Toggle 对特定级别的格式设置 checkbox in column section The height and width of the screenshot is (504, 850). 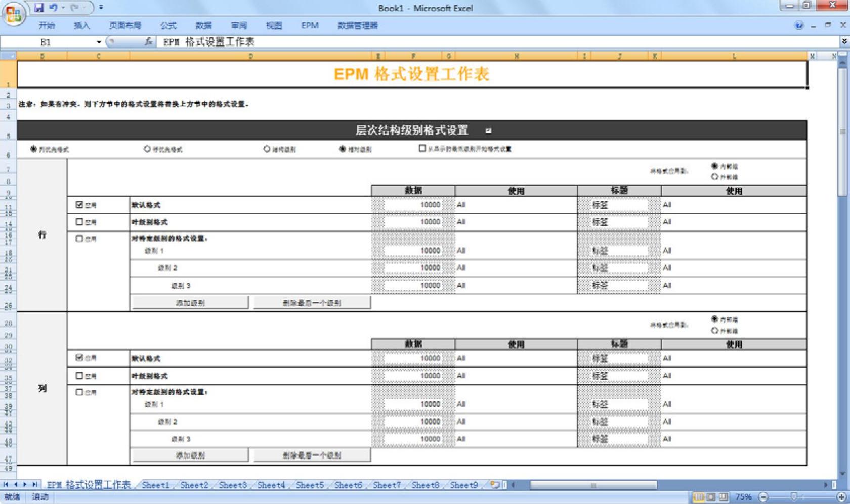pos(79,392)
